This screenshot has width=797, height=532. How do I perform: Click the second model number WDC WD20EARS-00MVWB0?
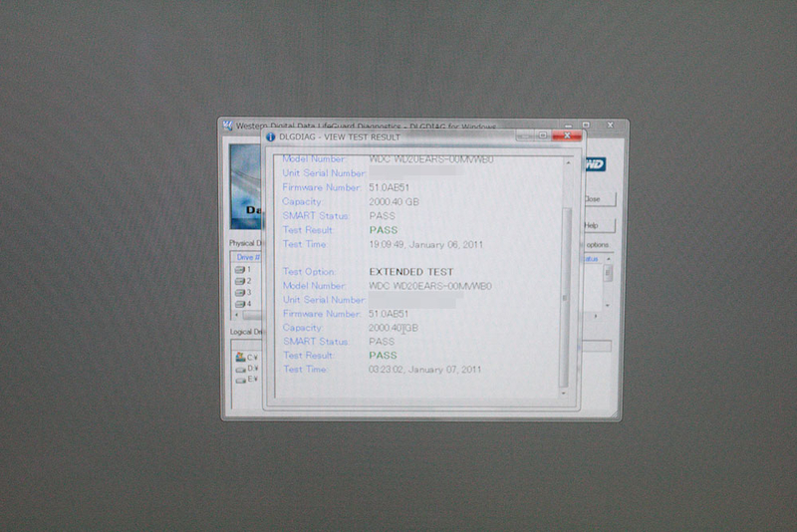pos(430,286)
